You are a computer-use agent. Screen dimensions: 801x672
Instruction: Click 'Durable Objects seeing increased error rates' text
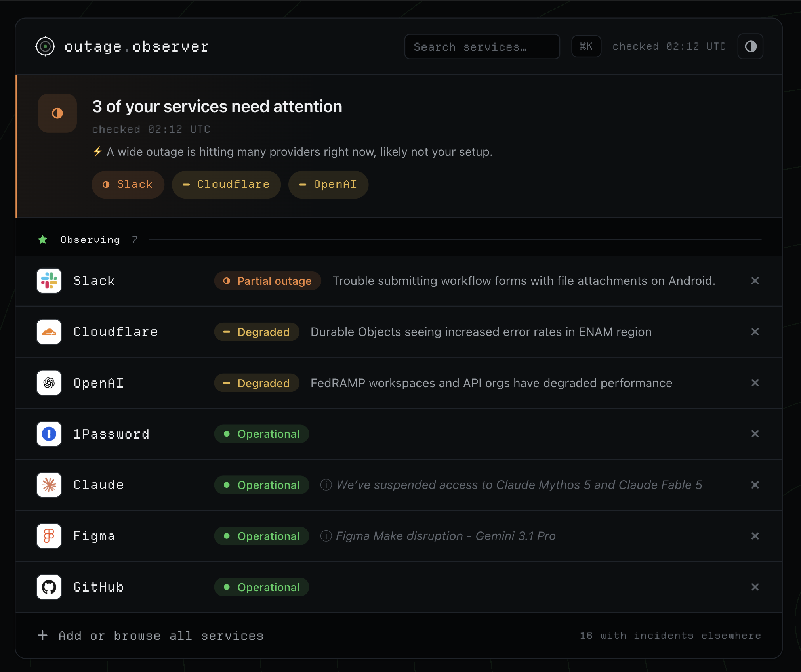[481, 332]
